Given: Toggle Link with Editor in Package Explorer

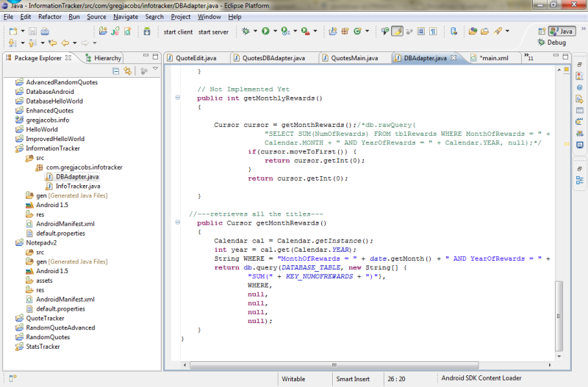Looking at the screenshot, I should point(128,70).
